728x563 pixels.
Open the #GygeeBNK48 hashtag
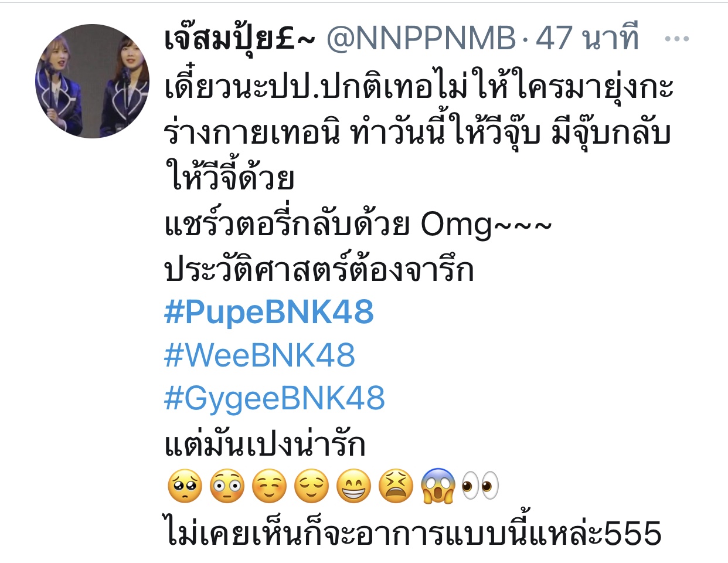(x=274, y=398)
